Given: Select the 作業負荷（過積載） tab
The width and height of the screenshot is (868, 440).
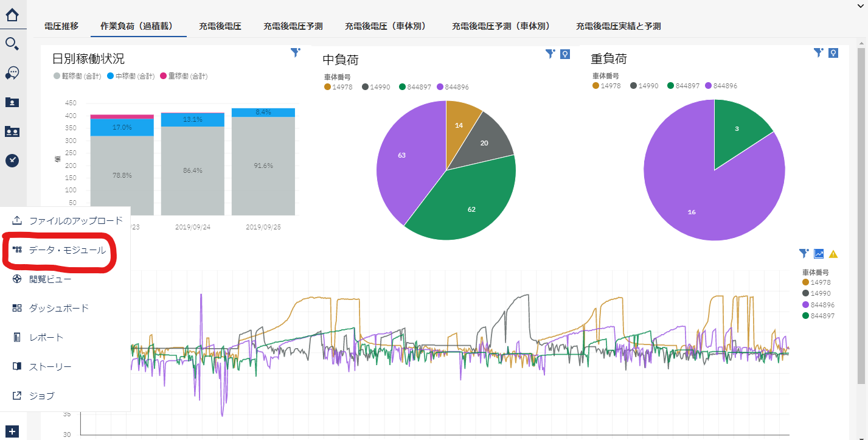Looking at the screenshot, I should (138, 26).
